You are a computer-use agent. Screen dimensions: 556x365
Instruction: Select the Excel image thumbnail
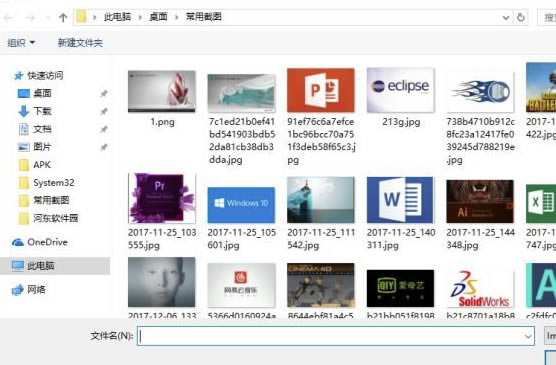[541, 204]
